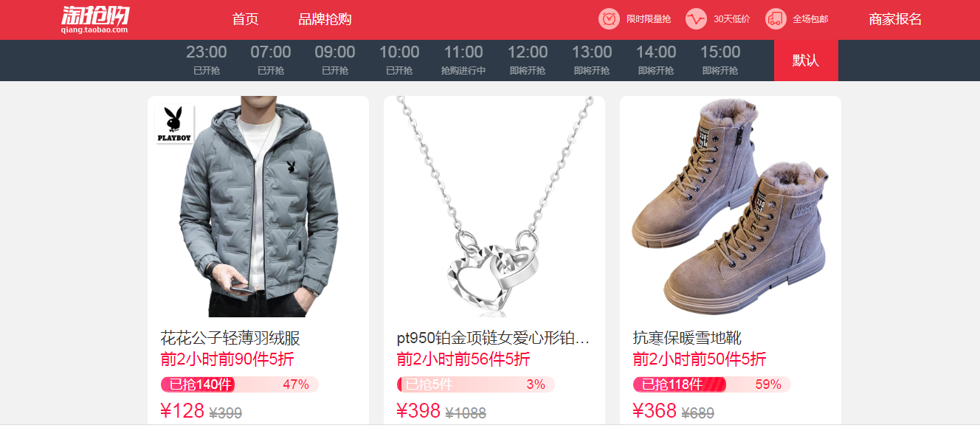Click the 限时限量抢 clock icon
980x428 pixels.
pos(609,19)
